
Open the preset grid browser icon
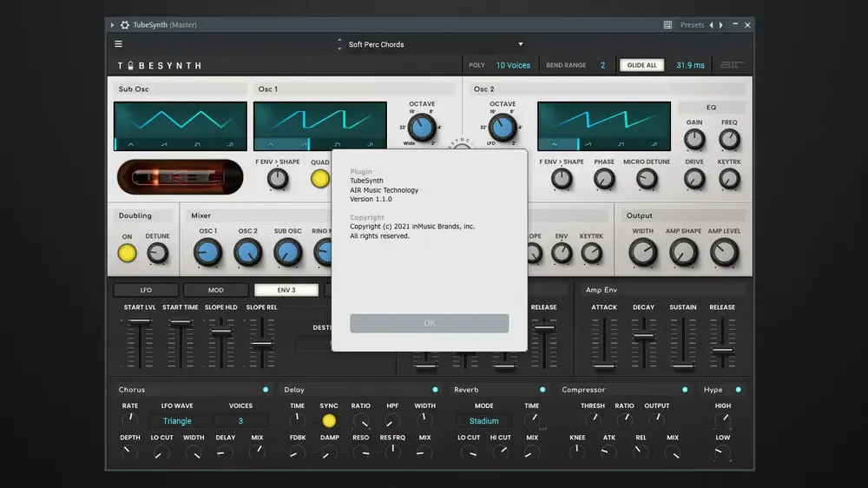667,25
